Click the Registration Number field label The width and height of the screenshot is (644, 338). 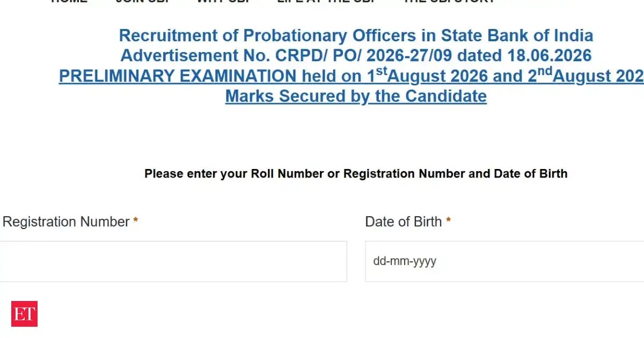click(x=66, y=222)
